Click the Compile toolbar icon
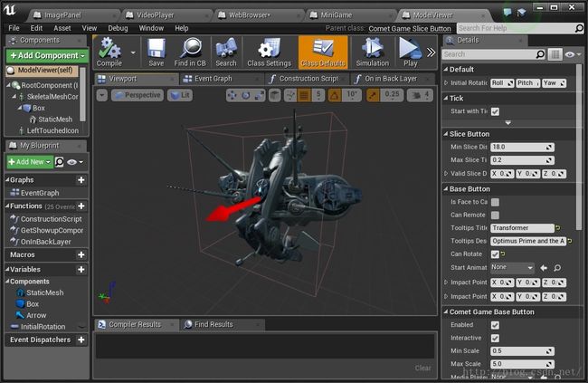This screenshot has height=383, width=588. pyautogui.click(x=109, y=53)
